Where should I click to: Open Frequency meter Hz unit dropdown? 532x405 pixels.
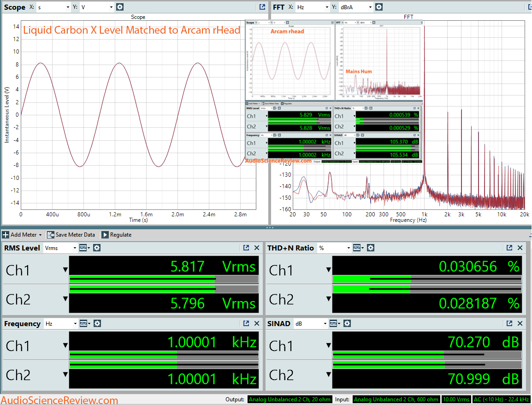point(61,323)
